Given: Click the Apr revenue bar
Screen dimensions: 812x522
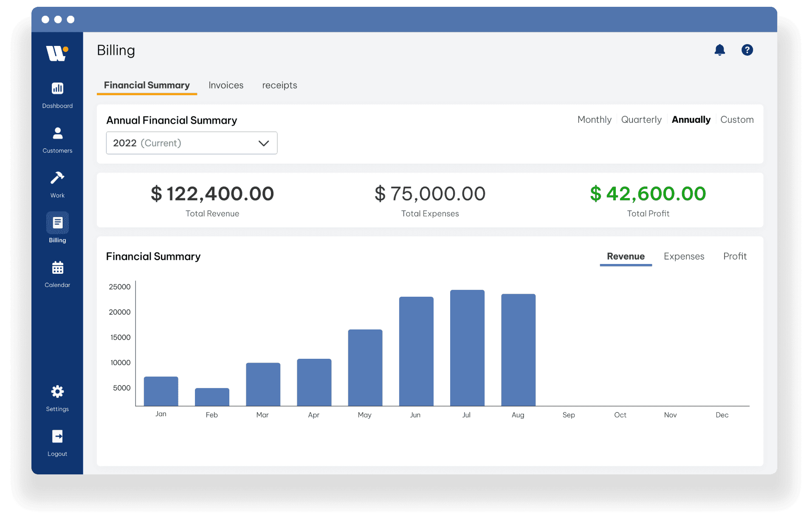Looking at the screenshot, I should (x=314, y=382).
